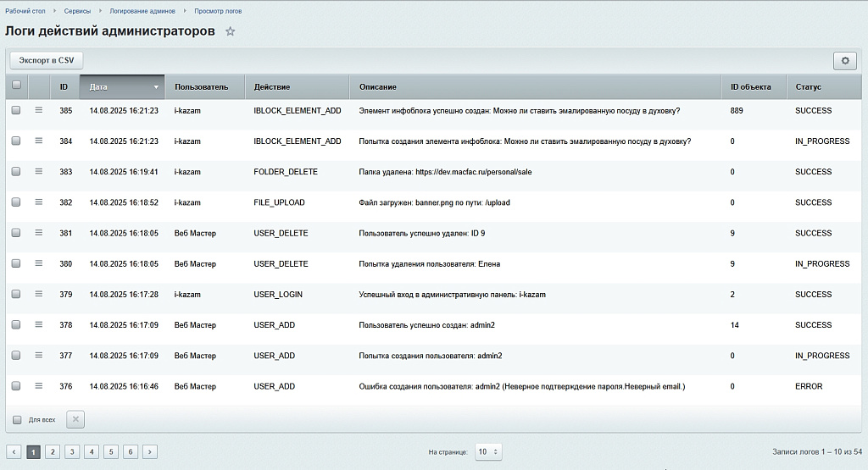Viewport: 868px width, 470px height.
Task: Toggle the select-all checkbox in table header
Action: pyautogui.click(x=16, y=86)
